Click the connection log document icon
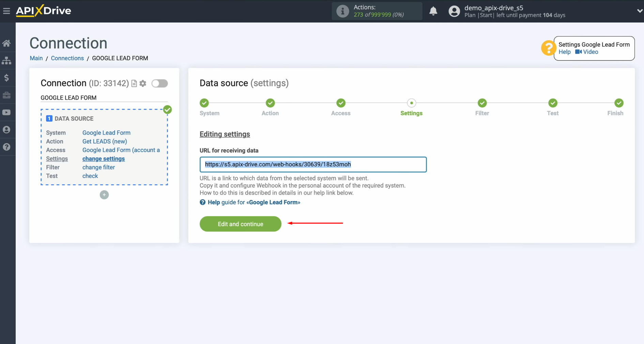Screen dimensions: 644x344 coord(134,83)
